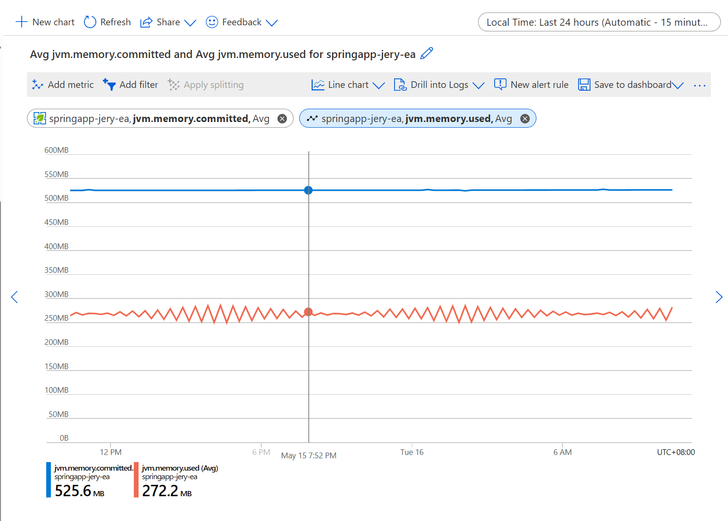
Task: Click the Add metric icon
Action: [37, 85]
